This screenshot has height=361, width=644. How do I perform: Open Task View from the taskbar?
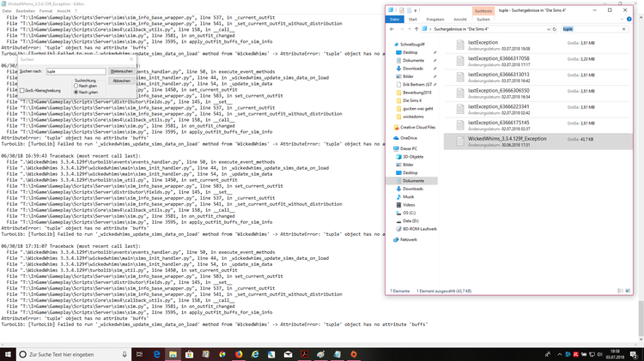pos(140,354)
